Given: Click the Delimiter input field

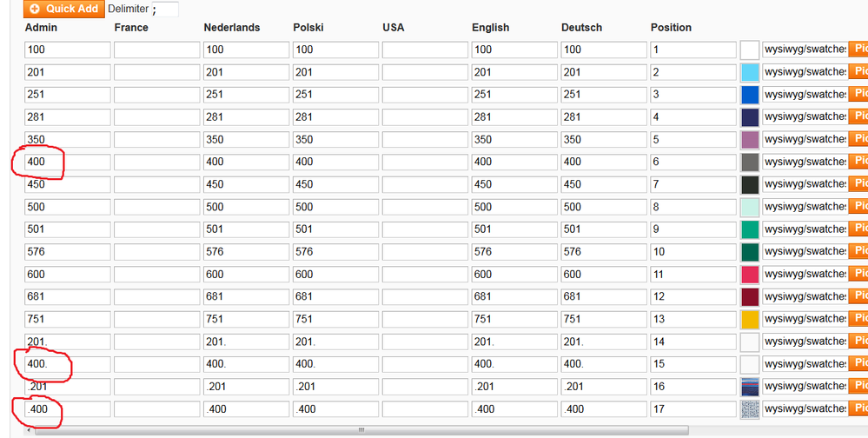Looking at the screenshot, I should point(165,9).
